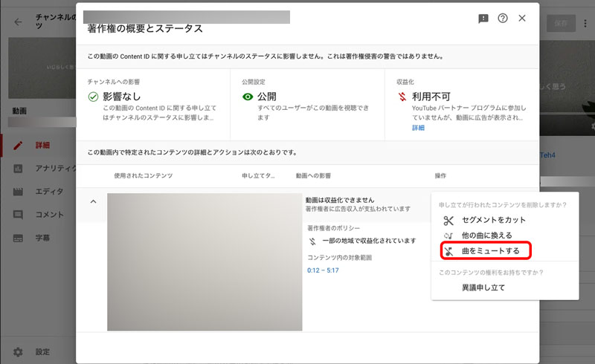Click the 使用されたコンテンツ column header
Screen dimensions: 595x364
(x=144, y=176)
